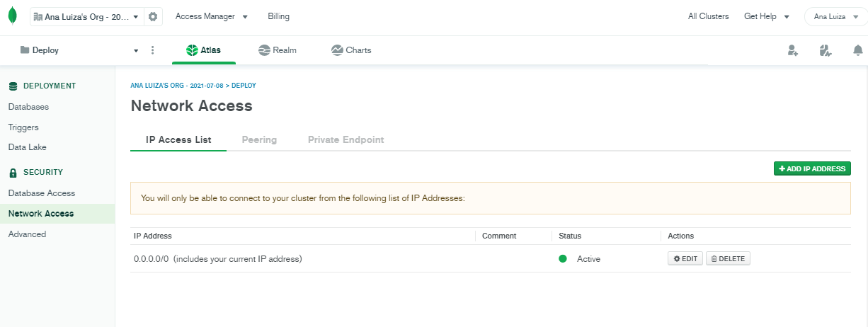The width and height of the screenshot is (868, 327).
Task: Select the Private Endpoint tab
Action: pyautogui.click(x=346, y=140)
